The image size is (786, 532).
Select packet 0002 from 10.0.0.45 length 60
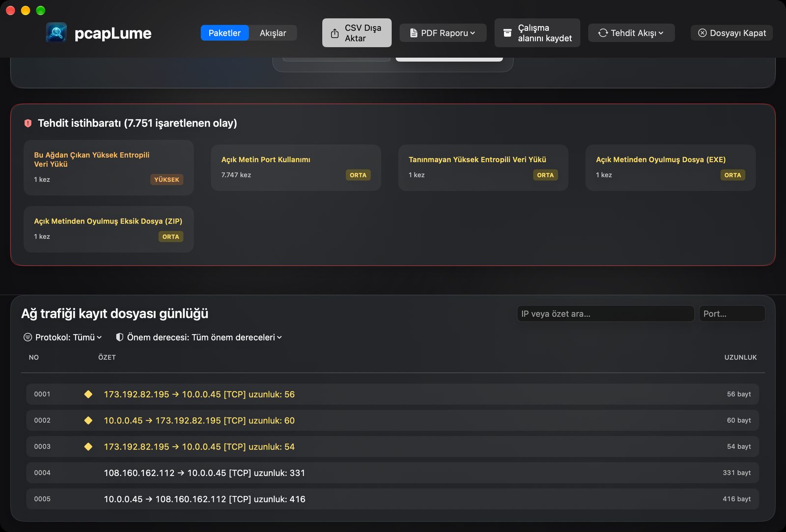(x=199, y=420)
